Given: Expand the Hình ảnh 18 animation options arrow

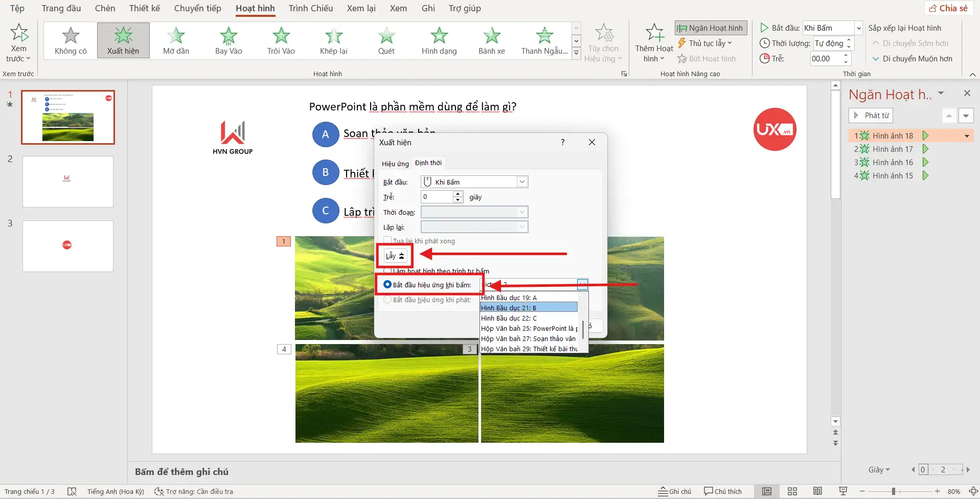Looking at the screenshot, I should point(967,136).
